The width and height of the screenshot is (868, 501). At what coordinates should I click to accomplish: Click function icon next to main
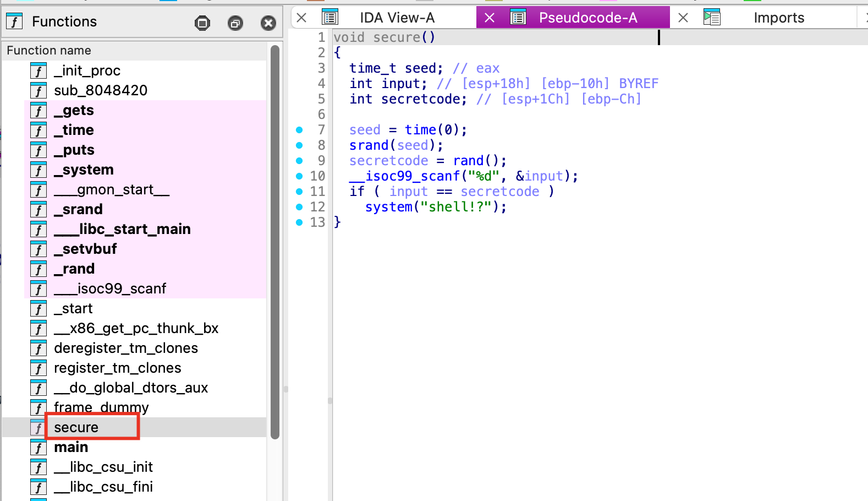(x=38, y=447)
